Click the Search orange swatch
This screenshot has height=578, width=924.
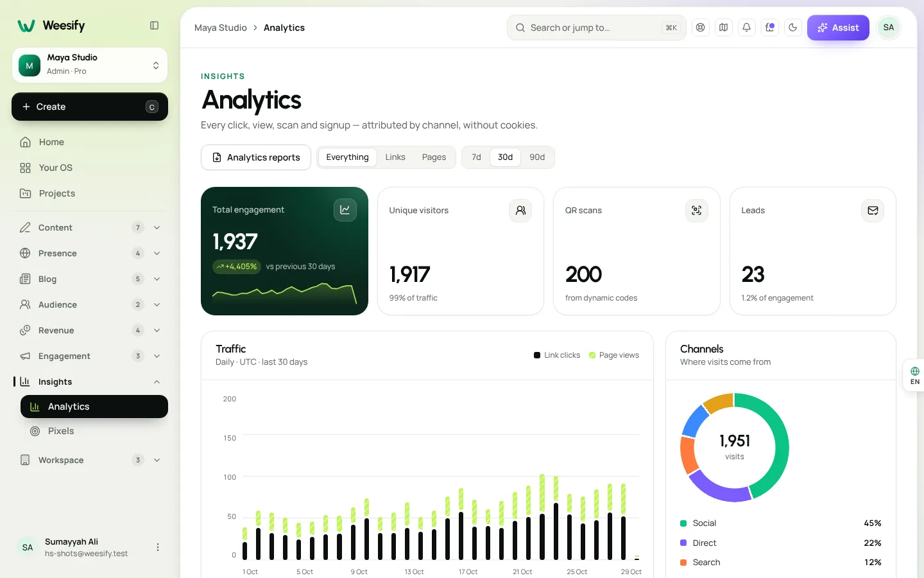683,562
